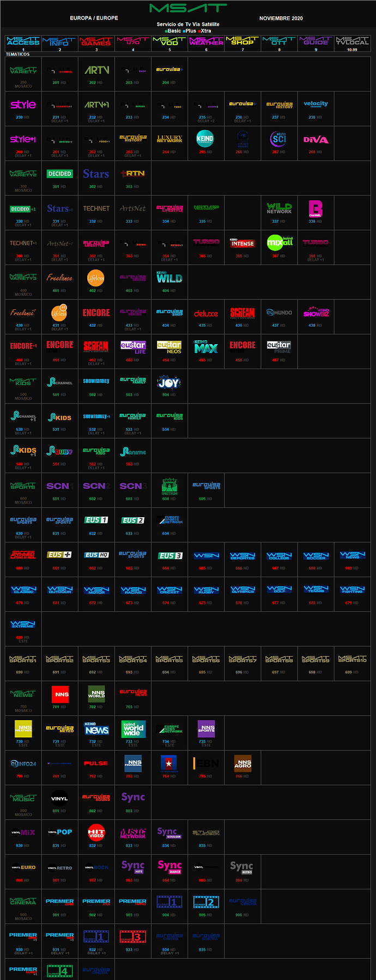Click the eustar NEOS logo on 464
The width and height of the screenshot is (376, 980).
pyautogui.click(x=169, y=347)
